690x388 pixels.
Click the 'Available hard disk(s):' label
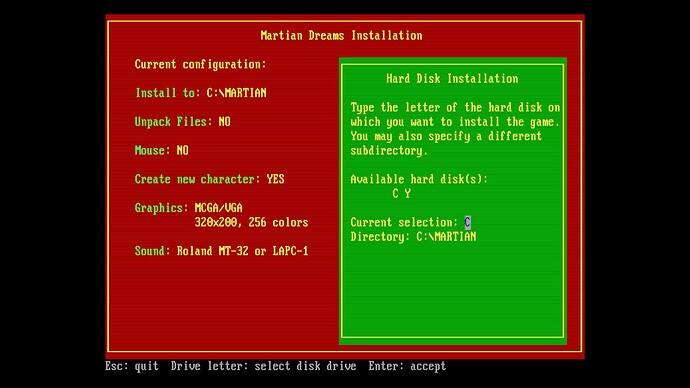[419, 179]
